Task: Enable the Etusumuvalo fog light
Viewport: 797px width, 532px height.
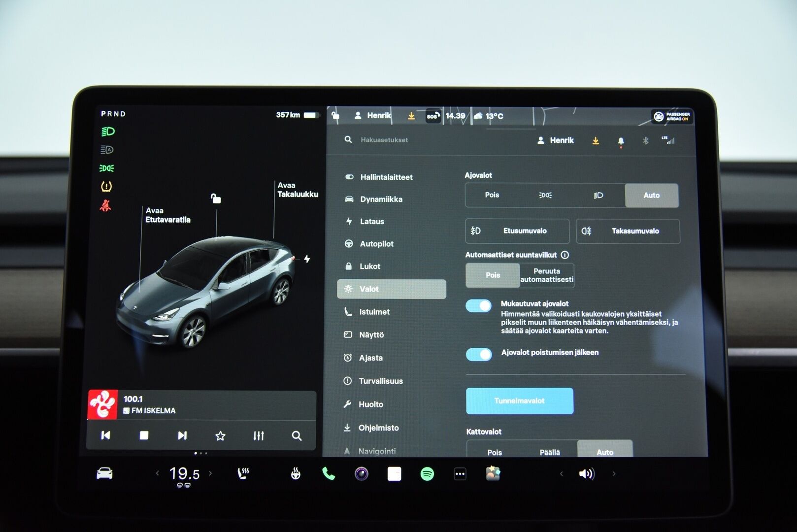Action: point(517,231)
